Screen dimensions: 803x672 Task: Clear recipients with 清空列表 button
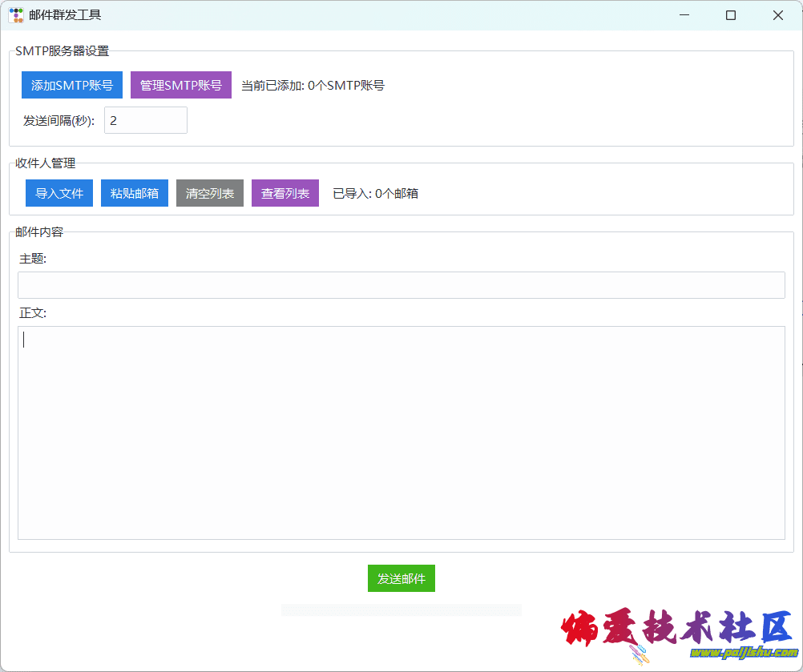(x=209, y=193)
